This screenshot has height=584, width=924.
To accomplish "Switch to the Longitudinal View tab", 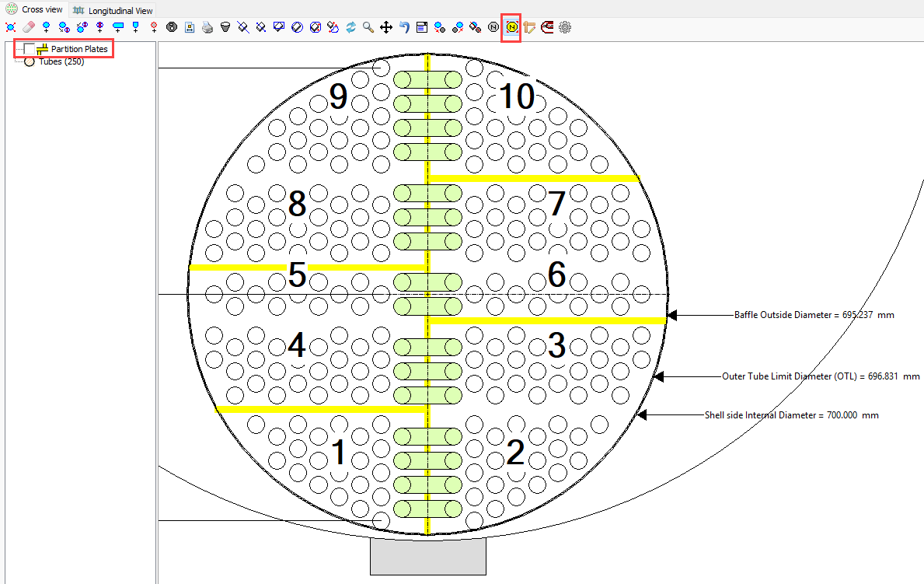I will 113,11.
